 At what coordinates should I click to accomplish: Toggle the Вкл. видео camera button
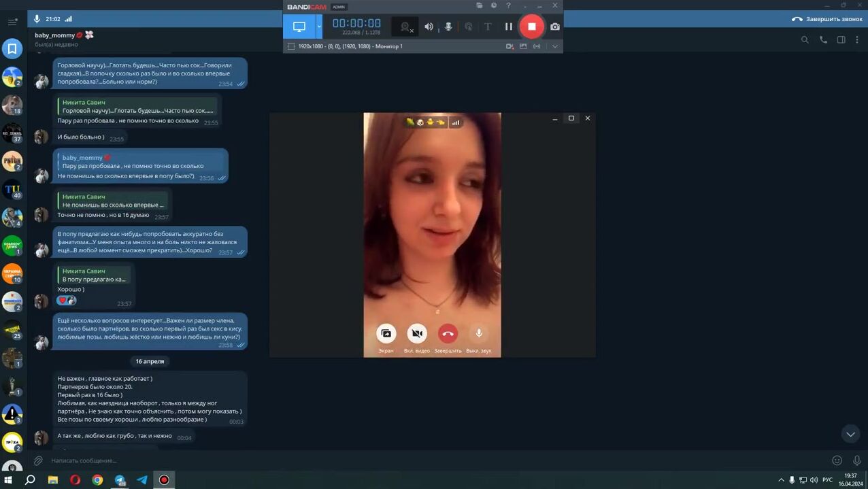click(417, 333)
